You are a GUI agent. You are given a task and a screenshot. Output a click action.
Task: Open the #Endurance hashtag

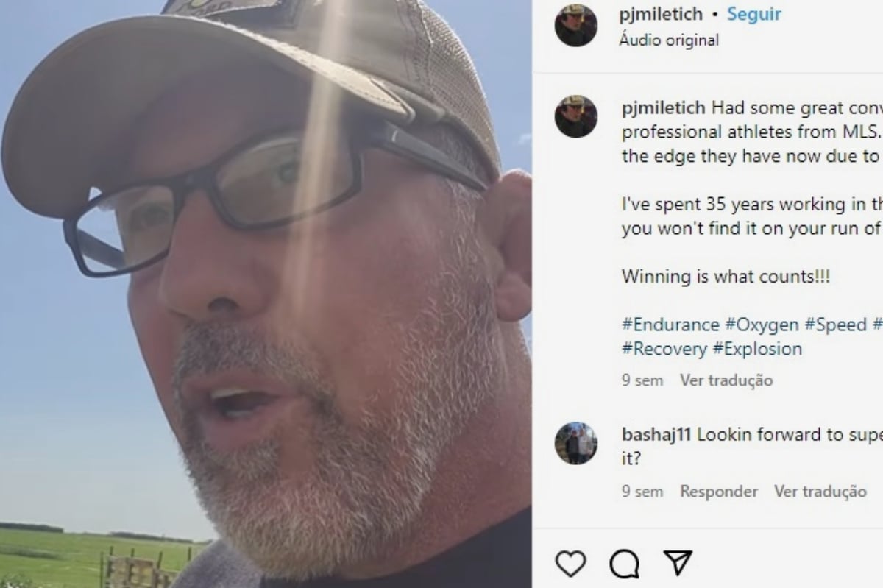pyautogui.click(x=670, y=325)
